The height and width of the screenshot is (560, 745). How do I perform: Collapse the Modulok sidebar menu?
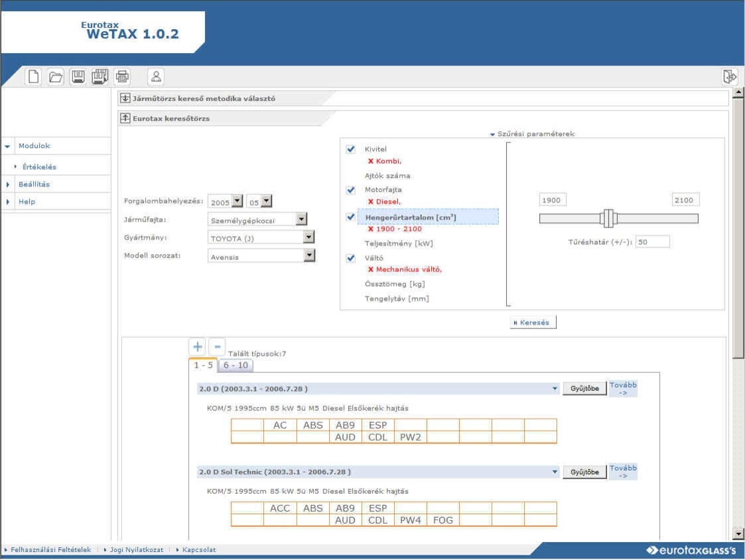(7, 147)
